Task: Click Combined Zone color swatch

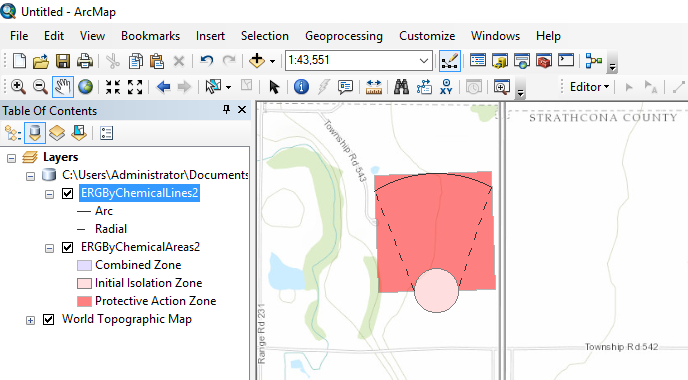Action: pos(84,265)
